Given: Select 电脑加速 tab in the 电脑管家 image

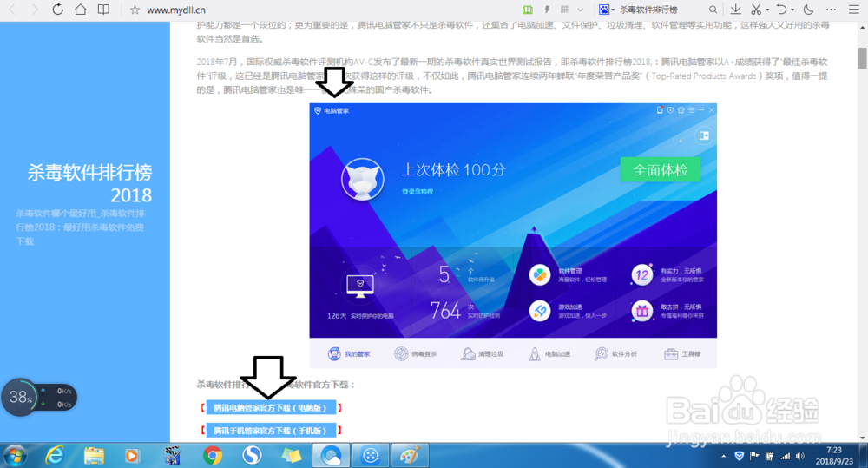Looking at the screenshot, I should (549, 354).
